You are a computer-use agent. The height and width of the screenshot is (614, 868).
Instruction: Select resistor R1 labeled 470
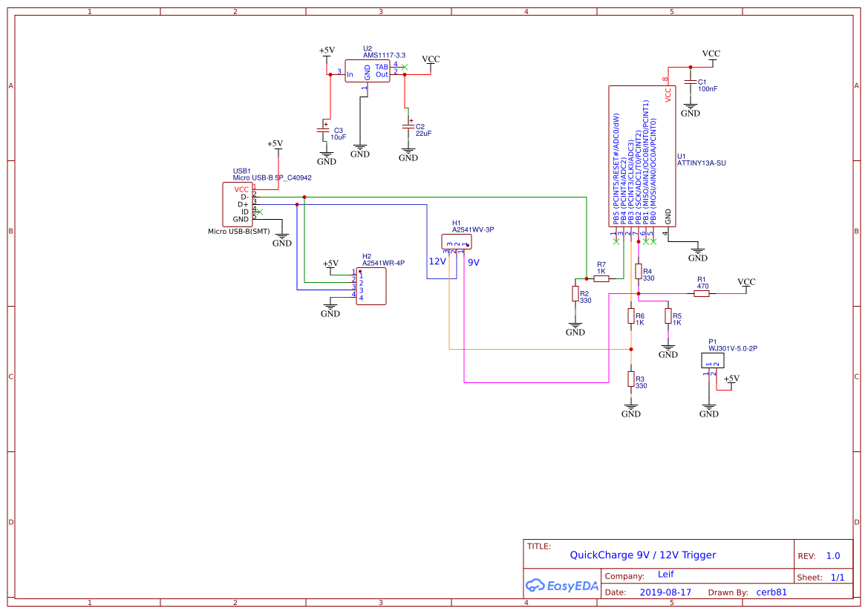coord(702,293)
